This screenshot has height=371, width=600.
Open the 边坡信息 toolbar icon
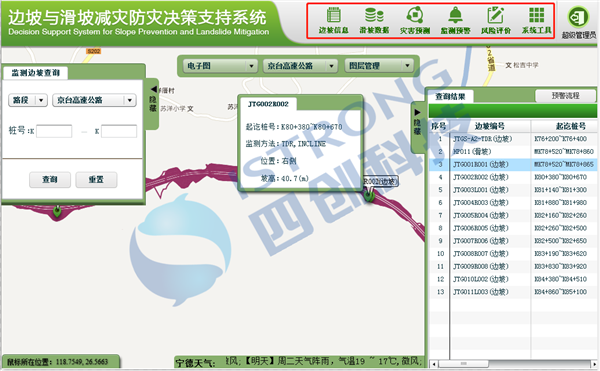tap(333, 21)
